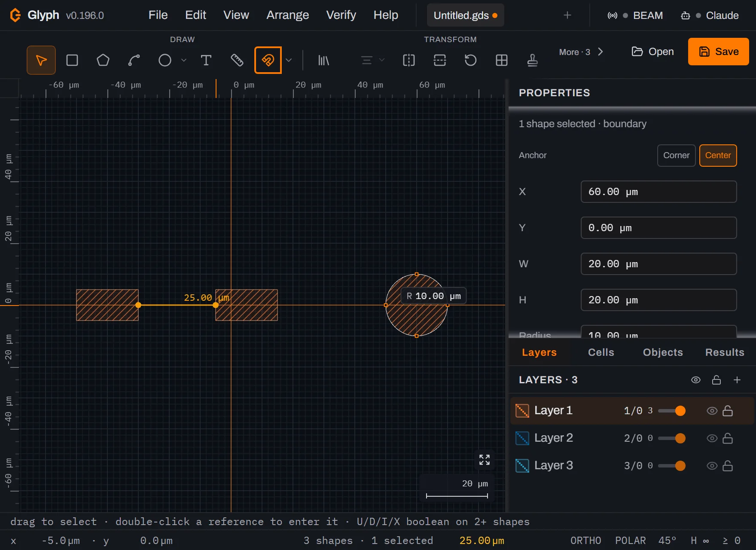The image size is (756, 550).
Task: Open the align options dropdown
Action: 372,60
